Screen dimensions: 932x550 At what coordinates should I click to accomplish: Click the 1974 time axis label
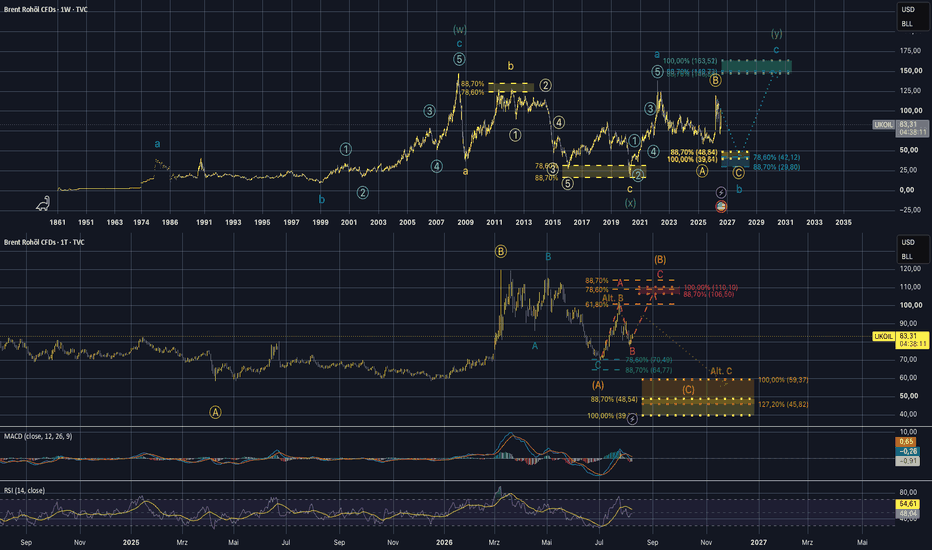141,222
